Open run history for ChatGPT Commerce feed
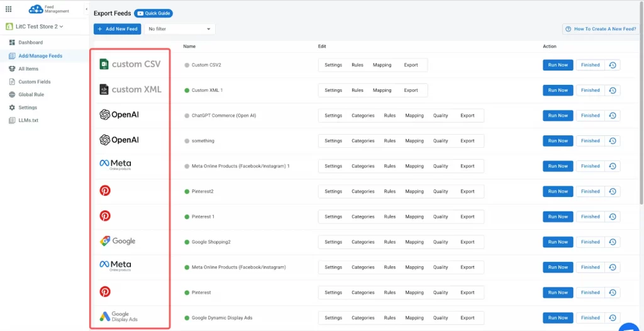 click(613, 116)
